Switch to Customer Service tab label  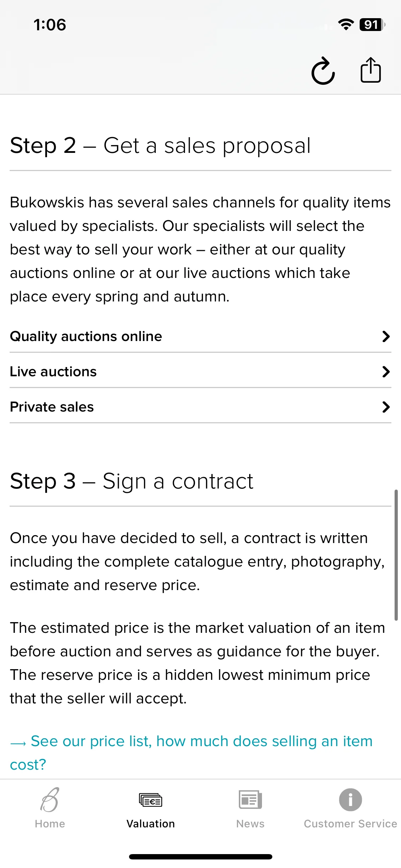(x=350, y=824)
